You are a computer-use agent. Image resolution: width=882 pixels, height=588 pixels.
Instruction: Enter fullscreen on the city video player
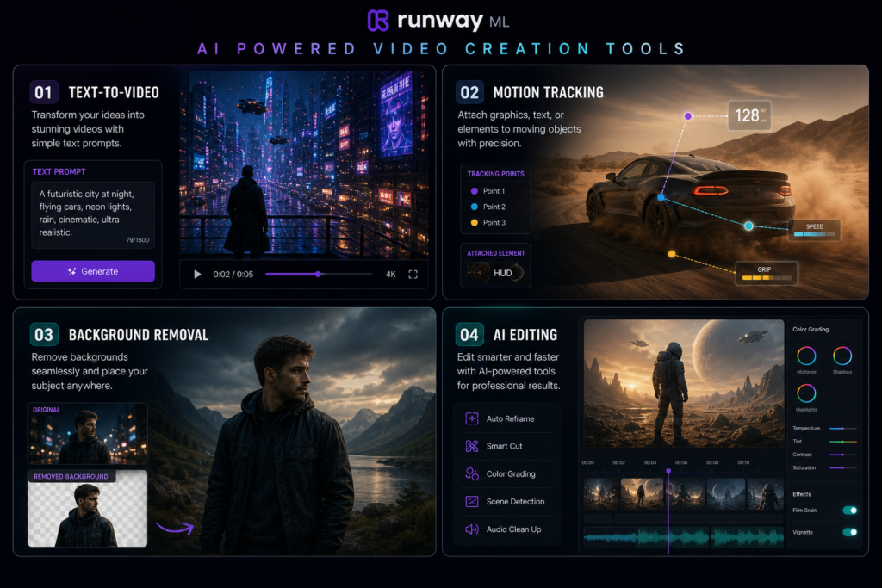click(x=413, y=275)
